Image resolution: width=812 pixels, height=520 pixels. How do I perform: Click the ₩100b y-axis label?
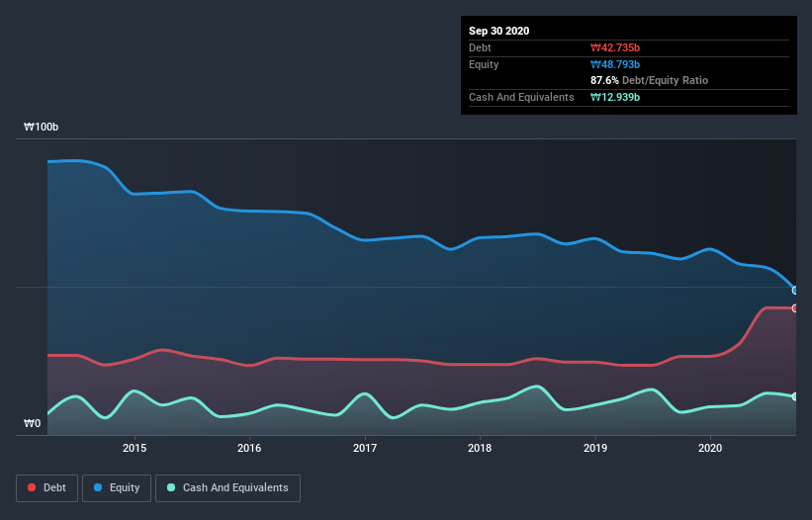click(x=41, y=128)
